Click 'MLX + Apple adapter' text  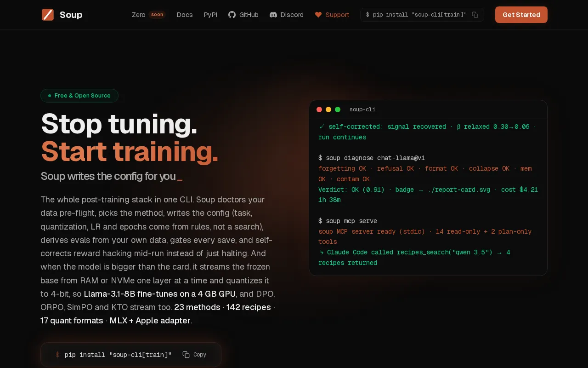click(150, 321)
